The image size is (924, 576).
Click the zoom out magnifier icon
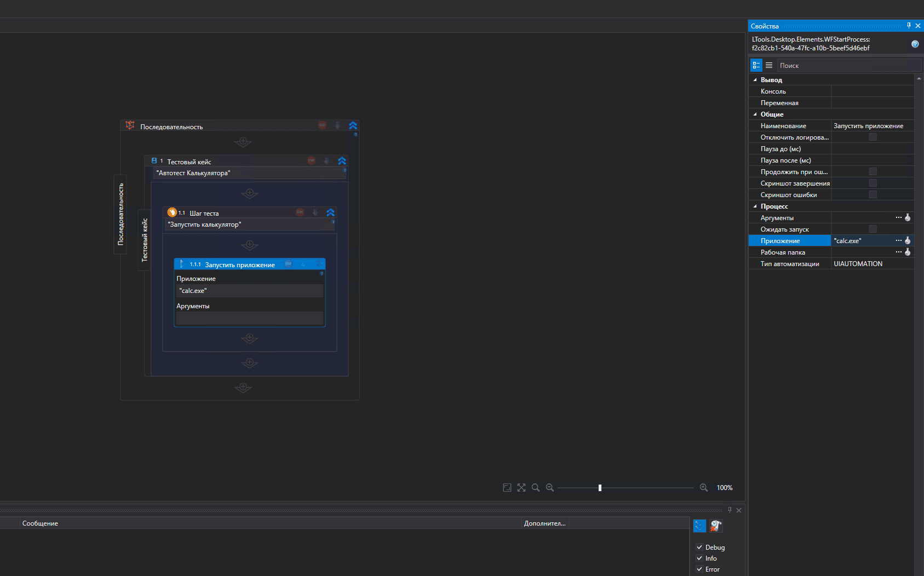pyautogui.click(x=550, y=487)
